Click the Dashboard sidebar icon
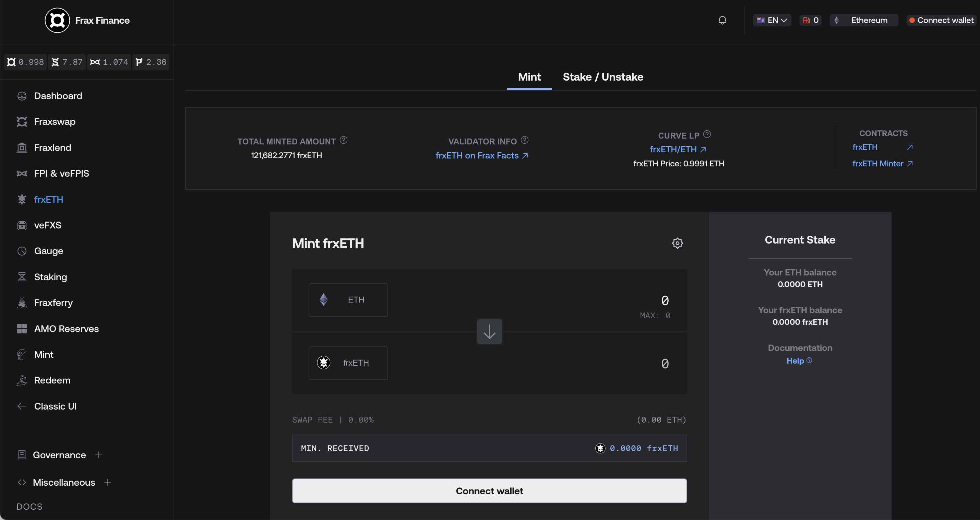Viewport: 980px width, 520px height. [x=22, y=96]
